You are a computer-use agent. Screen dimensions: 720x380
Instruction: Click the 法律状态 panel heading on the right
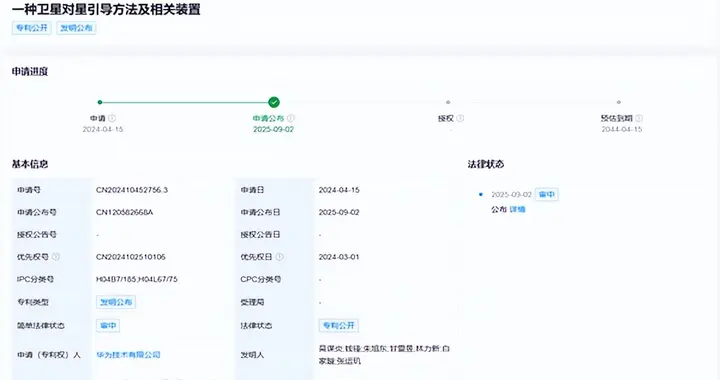tap(486, 164)
